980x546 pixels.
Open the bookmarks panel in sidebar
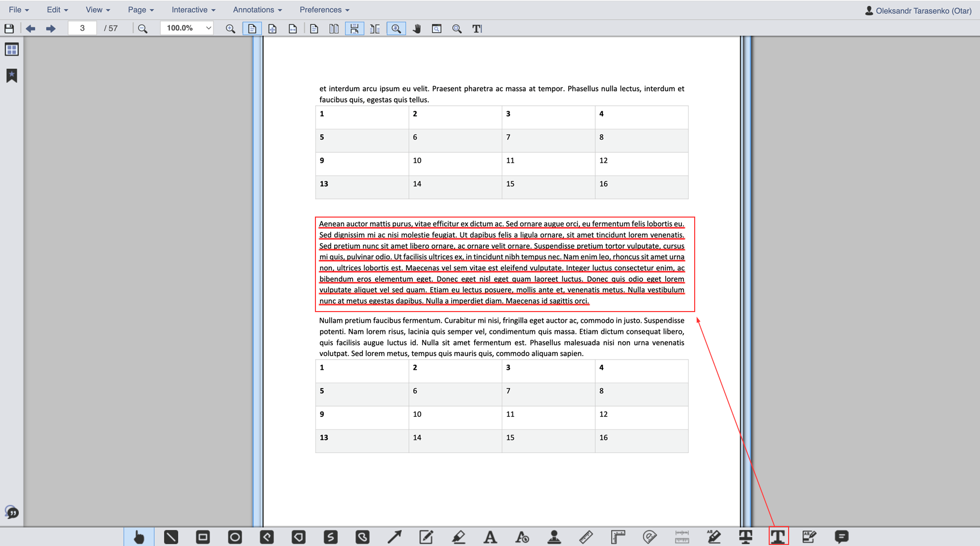pos(12,76)
